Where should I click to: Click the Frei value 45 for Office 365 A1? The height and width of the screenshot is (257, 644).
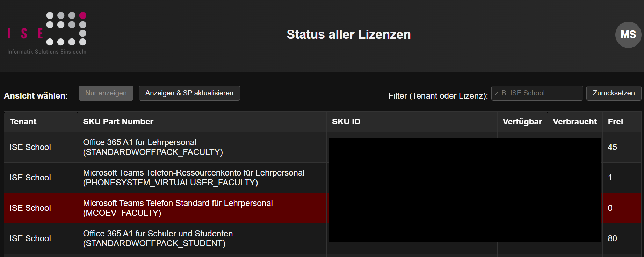pyautogui.click(x=613, y=147)
